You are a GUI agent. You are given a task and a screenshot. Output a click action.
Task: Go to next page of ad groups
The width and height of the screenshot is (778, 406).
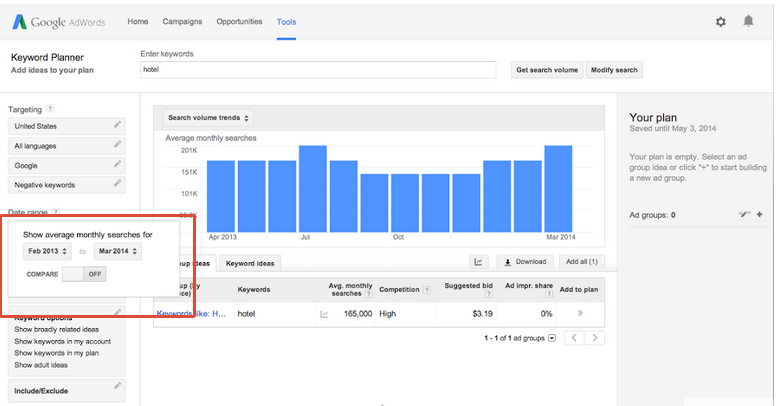pos(594,338)
